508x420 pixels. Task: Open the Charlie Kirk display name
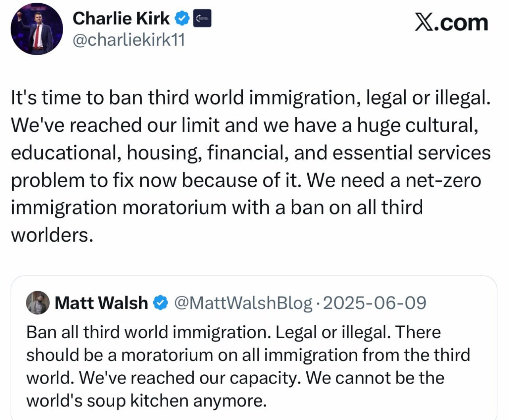pyautogui.click(x=121, y=18)
